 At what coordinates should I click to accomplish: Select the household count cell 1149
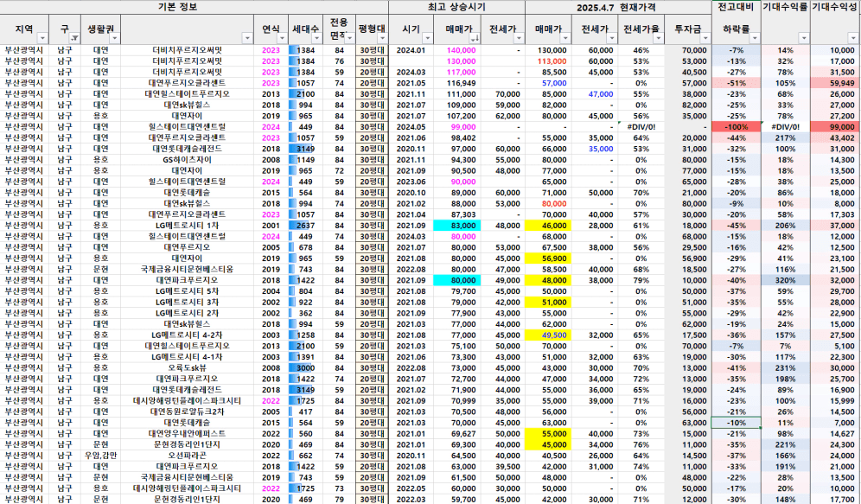(305, 160)
